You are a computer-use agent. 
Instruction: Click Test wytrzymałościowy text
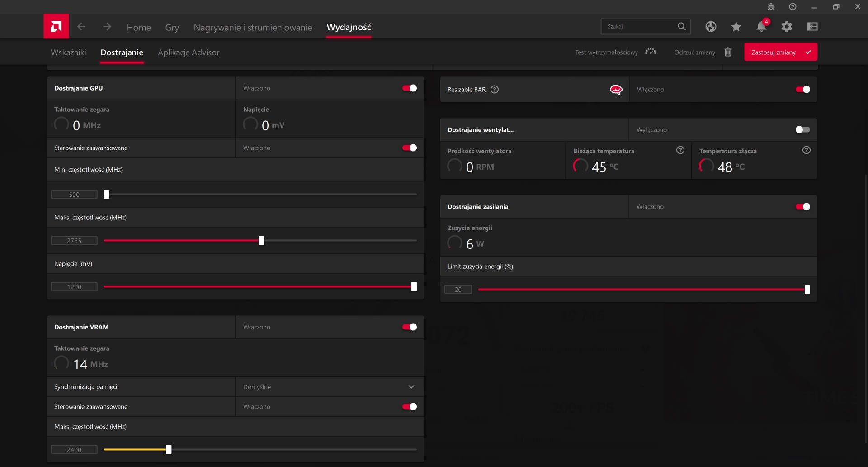pyautogui.click(x=606, y=52)
